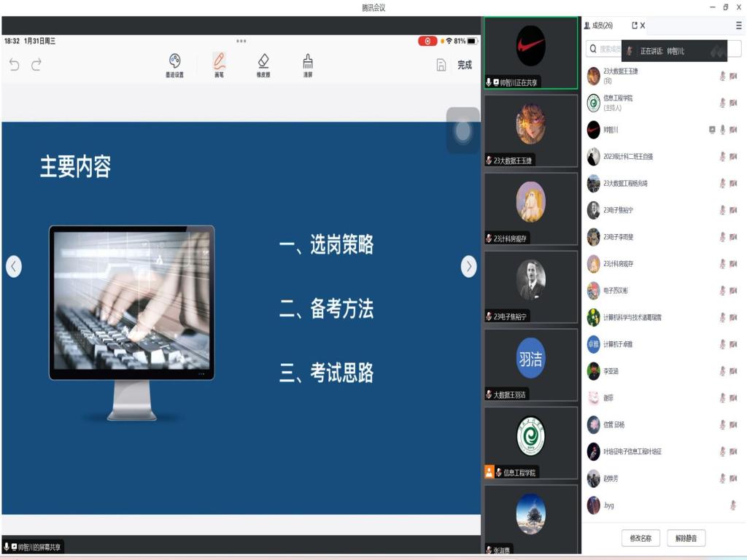Open the three-dot menu atop shared screen

[x=241, y=41]
